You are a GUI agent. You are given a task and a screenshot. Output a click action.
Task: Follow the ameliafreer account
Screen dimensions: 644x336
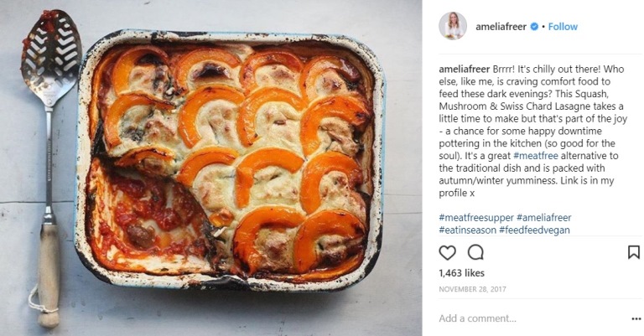click(563, 27)
